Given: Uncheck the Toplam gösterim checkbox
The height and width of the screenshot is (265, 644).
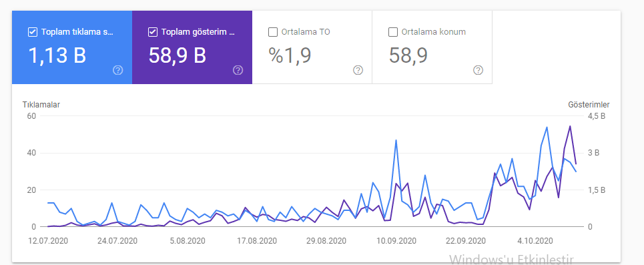Looking at the screenshot, I should [153, 32].
